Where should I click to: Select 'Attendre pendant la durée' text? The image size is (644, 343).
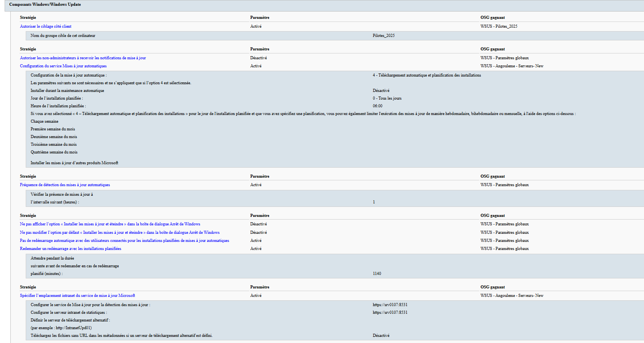click(53, 258)
